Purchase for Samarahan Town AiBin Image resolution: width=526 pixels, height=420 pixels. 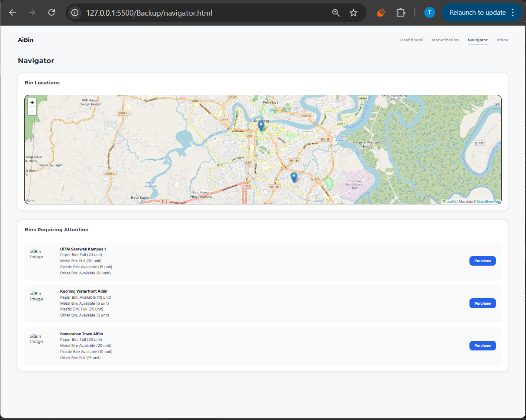tap(482, 346)
